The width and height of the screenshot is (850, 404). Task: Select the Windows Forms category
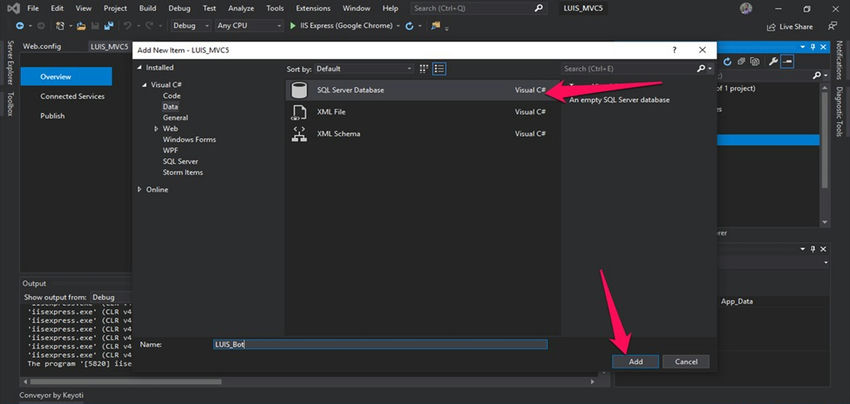[x=189, y=139]
